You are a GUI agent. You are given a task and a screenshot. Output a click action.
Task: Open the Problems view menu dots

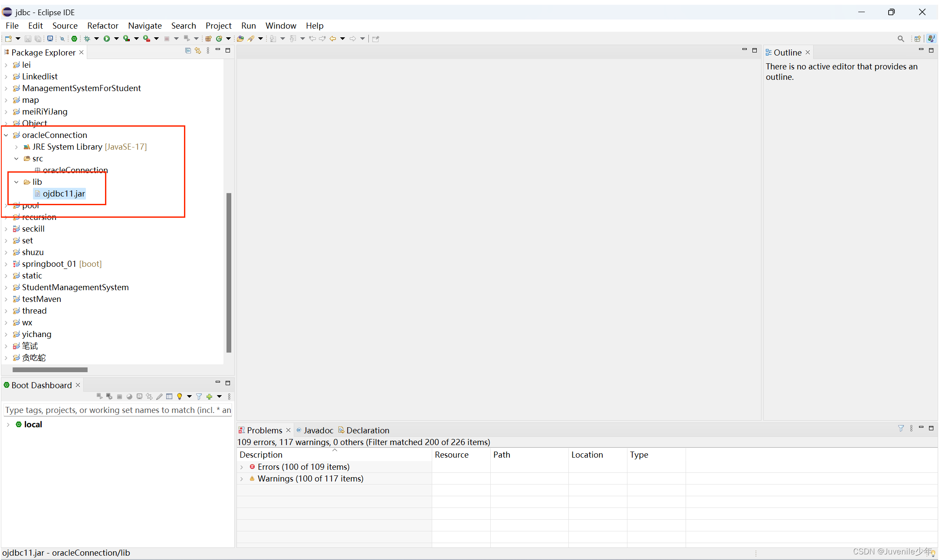pyautogui.click(x=911, y=428)
